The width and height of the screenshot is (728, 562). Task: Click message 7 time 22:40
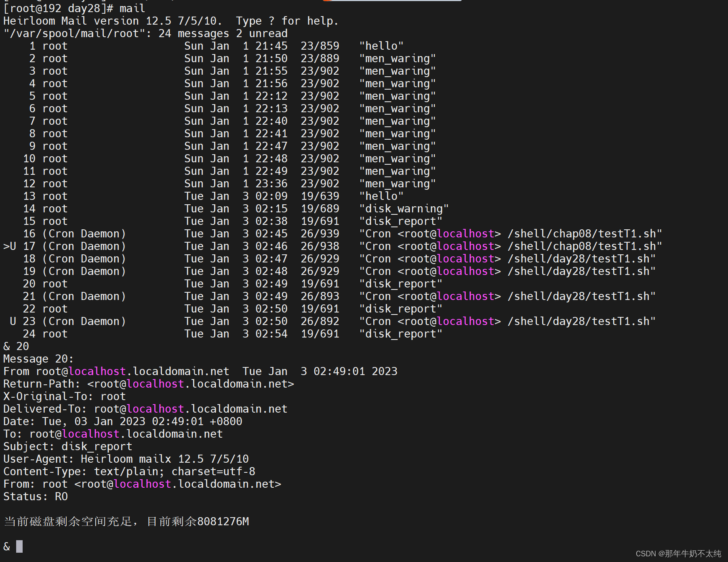pos(271,121)
